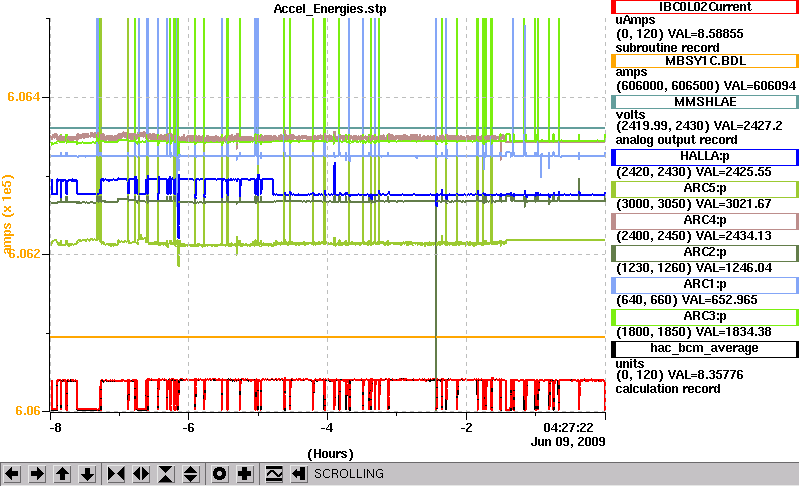
Task: Click the 'analog output record' description text
Action: click(676, 140)
